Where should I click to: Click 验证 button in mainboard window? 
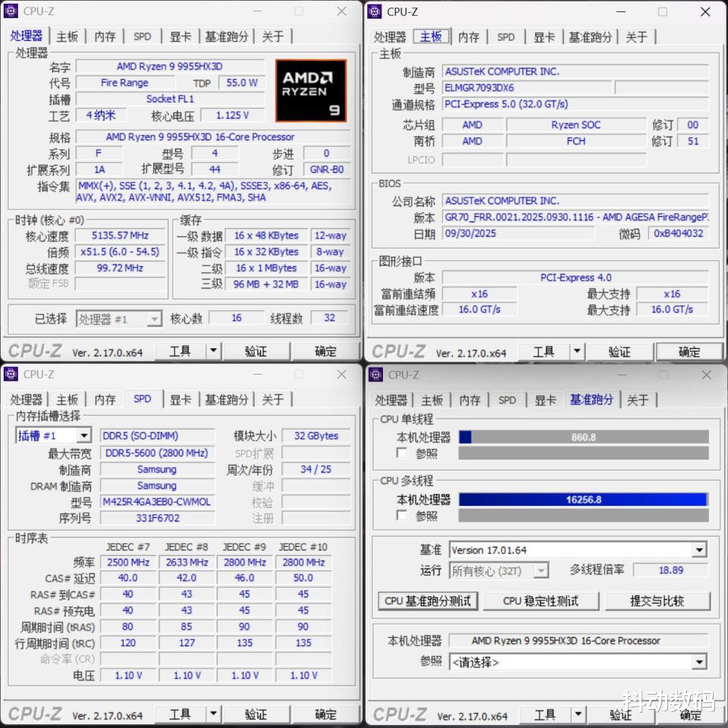[620, 352]
